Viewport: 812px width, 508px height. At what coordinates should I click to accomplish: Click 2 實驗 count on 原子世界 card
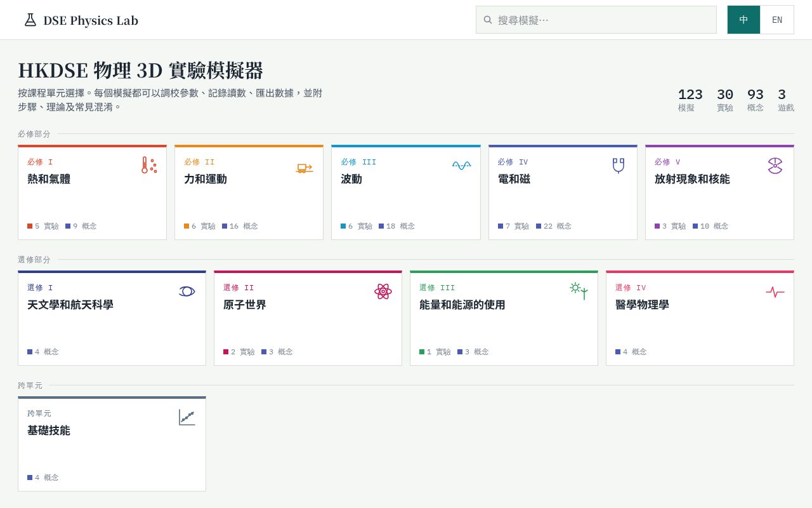coord(239,352)
